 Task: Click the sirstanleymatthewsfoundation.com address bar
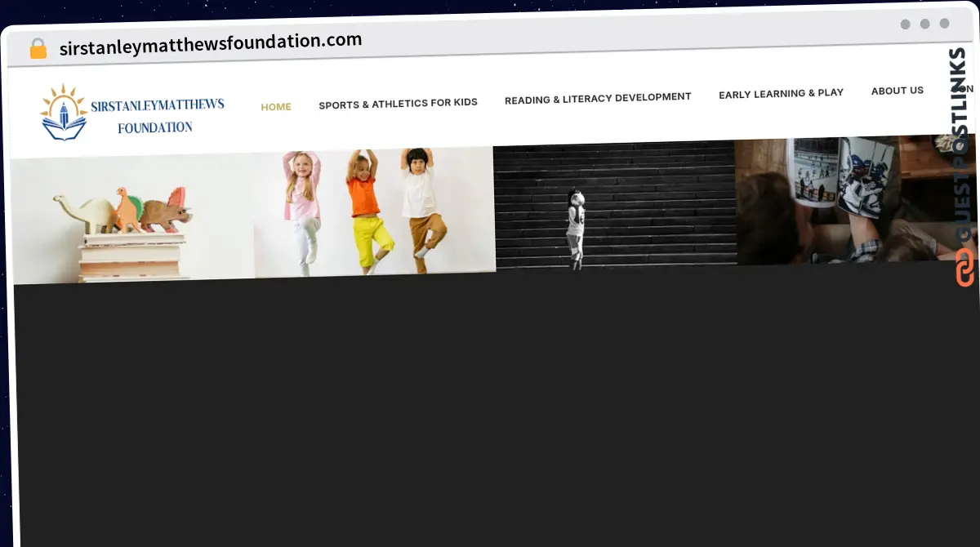(209, 39)
